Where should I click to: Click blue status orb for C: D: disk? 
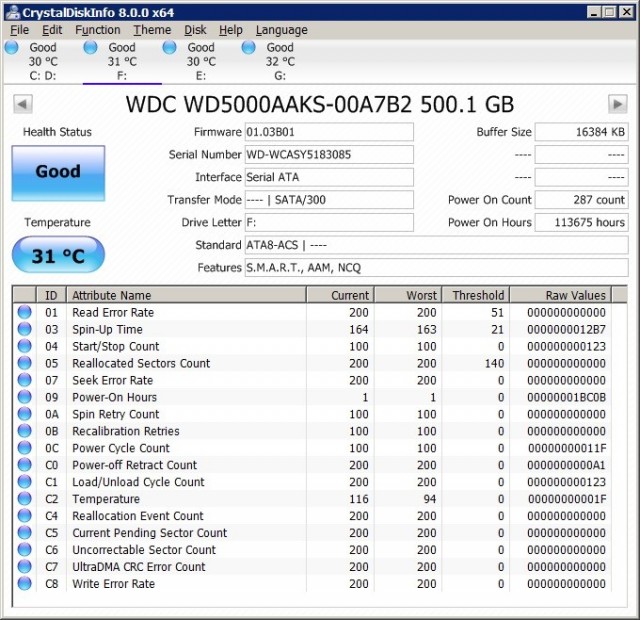pos(11,47)
